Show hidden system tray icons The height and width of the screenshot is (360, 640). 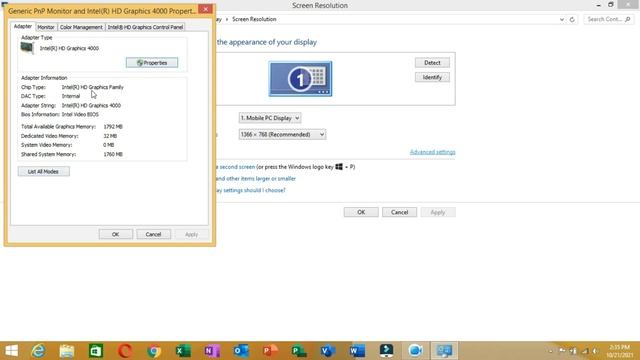click(551, 351)
